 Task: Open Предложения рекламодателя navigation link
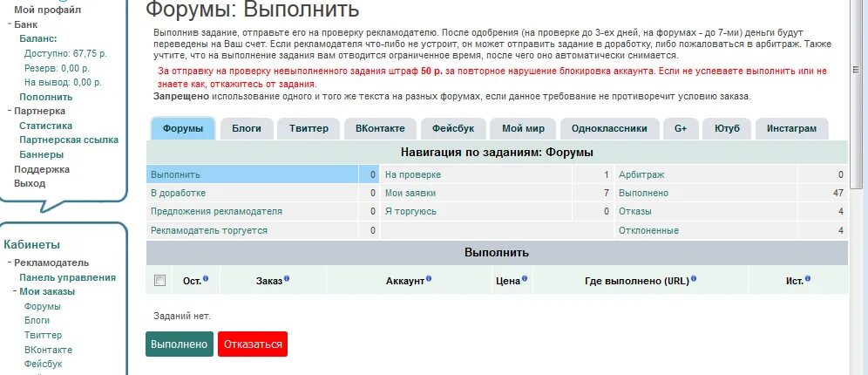(x=216, y=212)
